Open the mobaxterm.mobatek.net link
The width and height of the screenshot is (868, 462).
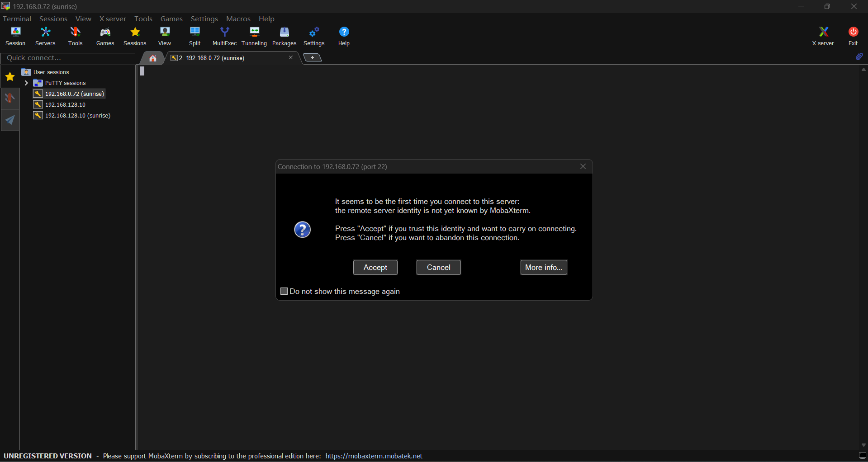point(374,456)
